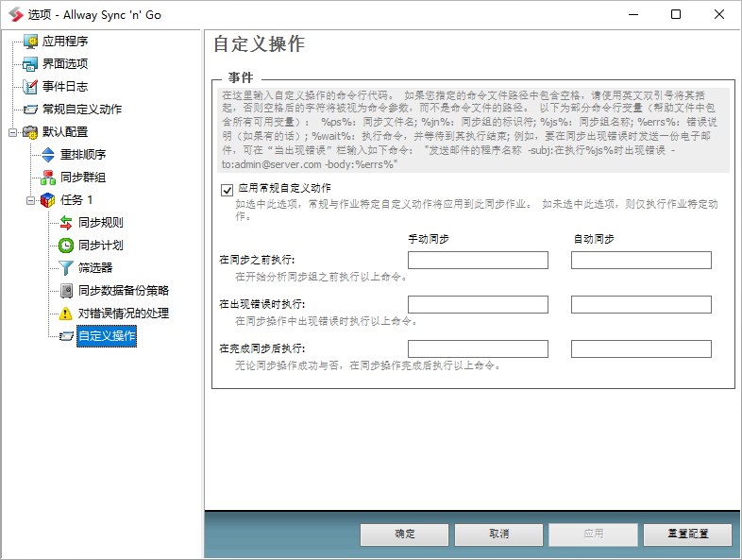Image resolution: width=742 pixels, height=560 pixels.
Task: Select the 任务 1 tree label
Action: click(x=76, y=200)
